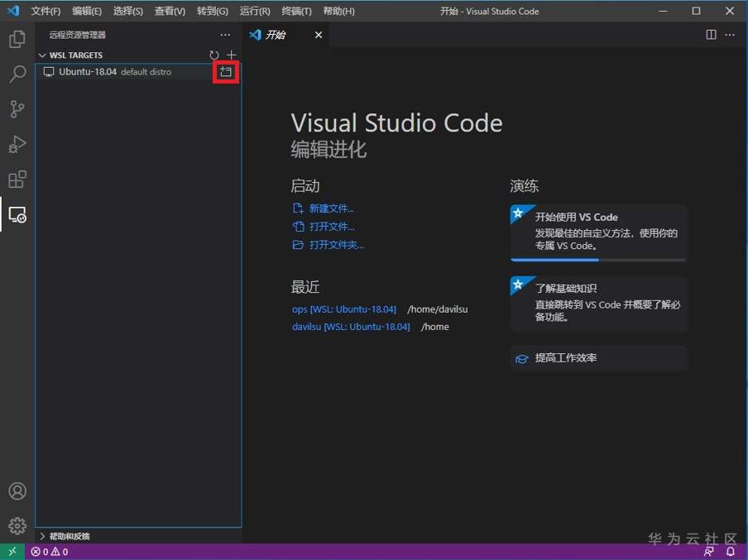
Task: Open the Remote Explorer more actions menu
Action: click(x=225, y=35)
